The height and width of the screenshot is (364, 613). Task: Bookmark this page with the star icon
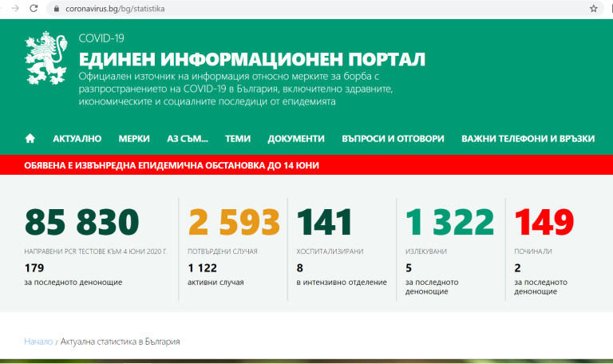593,9
